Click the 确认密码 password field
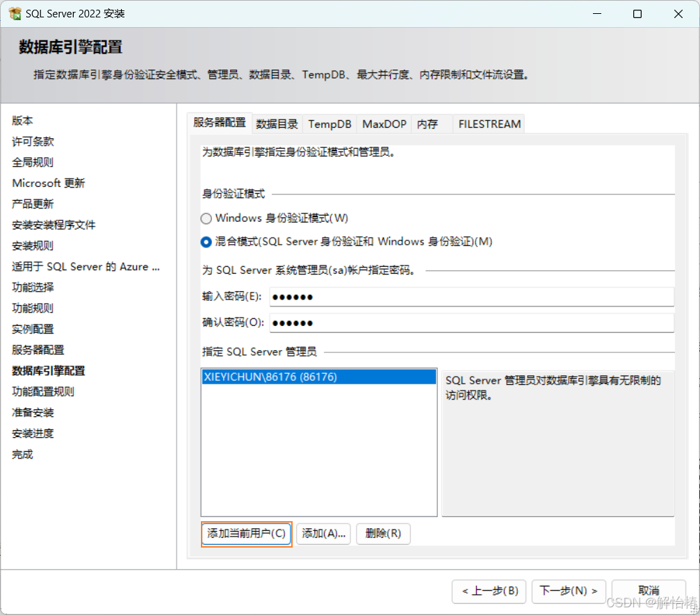This screenshot has height=615, width=700. click(471, 322)
